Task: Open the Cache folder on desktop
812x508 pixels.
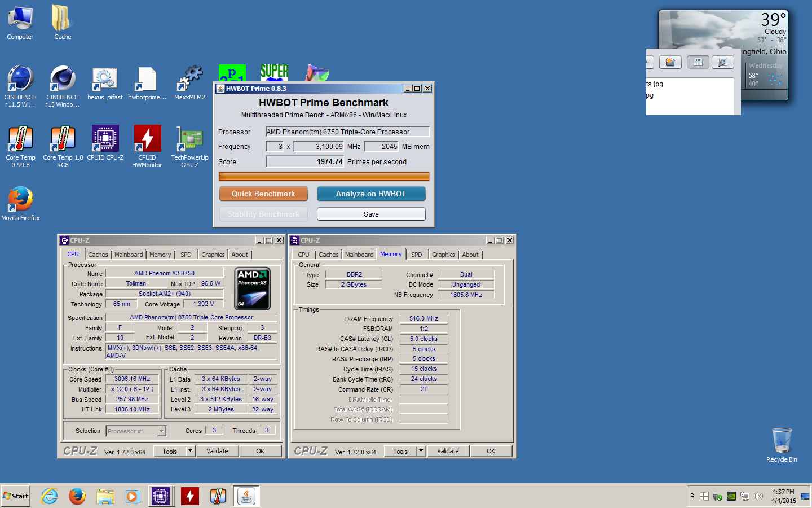Action: [62, 23]
